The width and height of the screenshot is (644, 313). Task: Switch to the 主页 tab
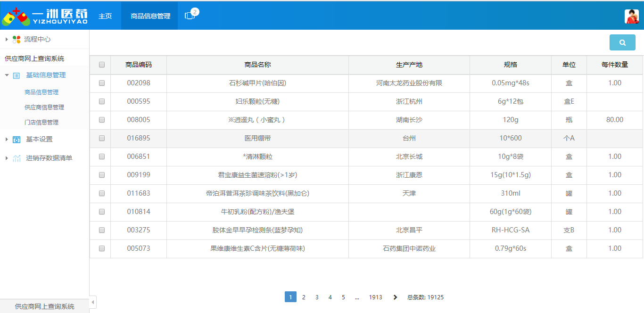pos(105,15)
